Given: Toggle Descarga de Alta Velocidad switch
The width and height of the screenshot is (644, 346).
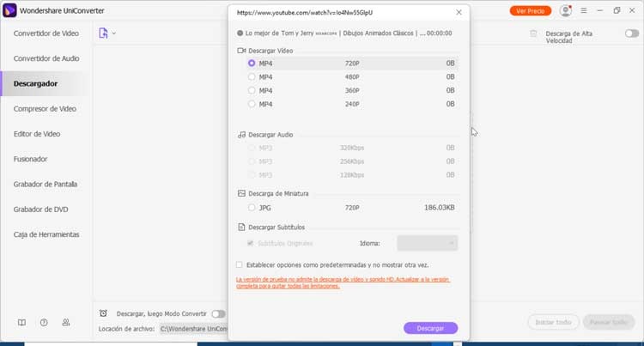Looking at the screenshot, I should pyautogui.click(x=632, y=33).
